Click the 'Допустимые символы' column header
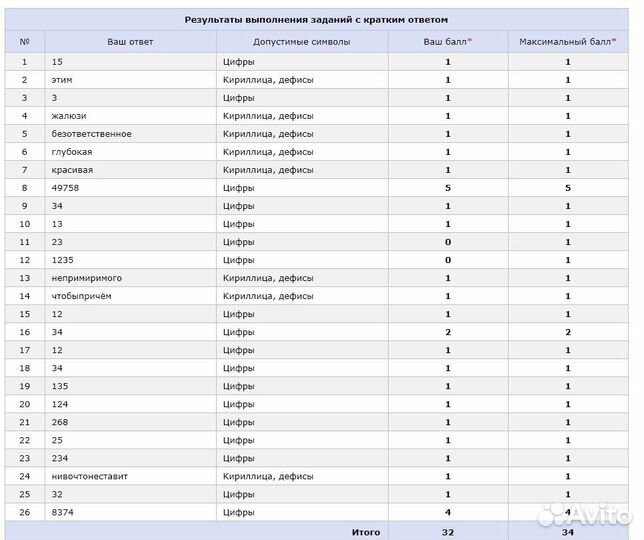This screenshot has width=644, height=540. click(301, 42)
